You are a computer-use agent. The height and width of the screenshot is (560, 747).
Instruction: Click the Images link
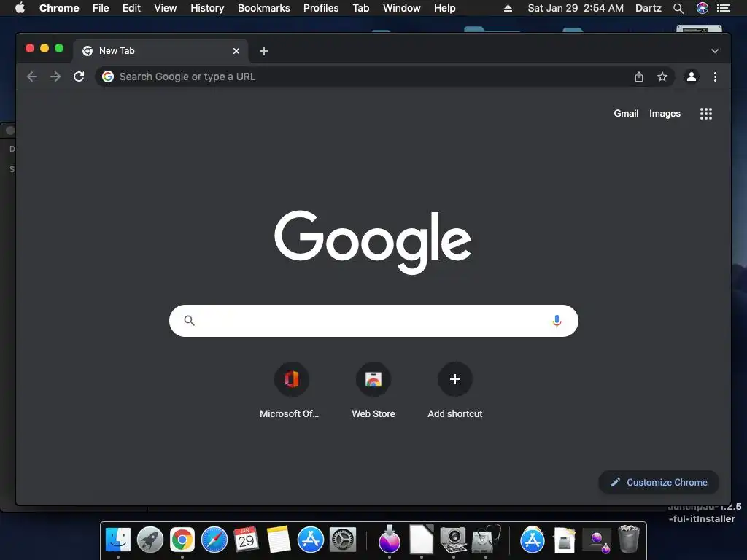665,113
